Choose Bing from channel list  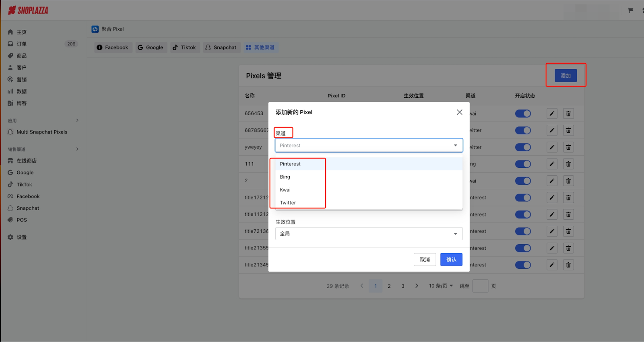click(x=369, y=177)
